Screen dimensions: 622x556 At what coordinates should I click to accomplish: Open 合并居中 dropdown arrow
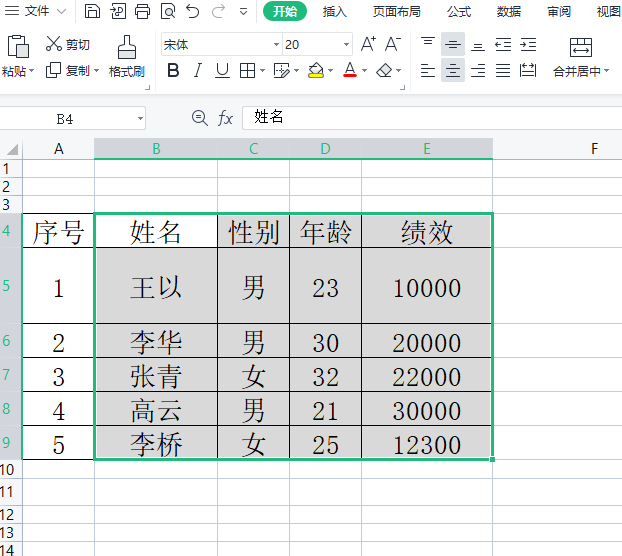[606, 71]
